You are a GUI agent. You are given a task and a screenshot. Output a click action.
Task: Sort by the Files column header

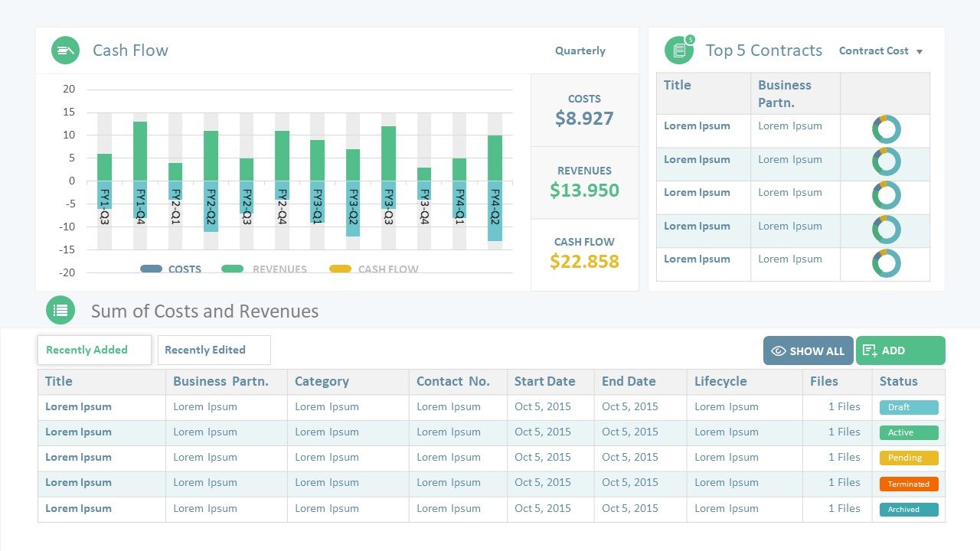coord(837,381)
